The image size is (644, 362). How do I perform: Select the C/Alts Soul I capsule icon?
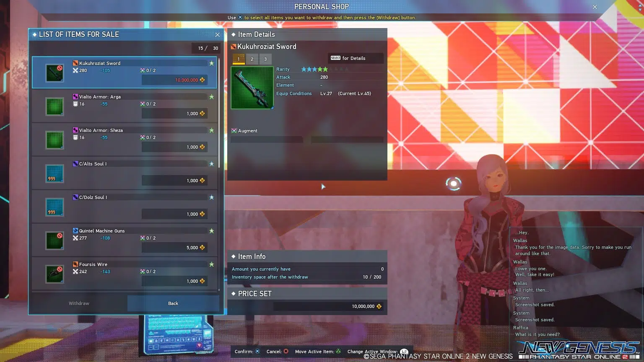click(55, 174)
